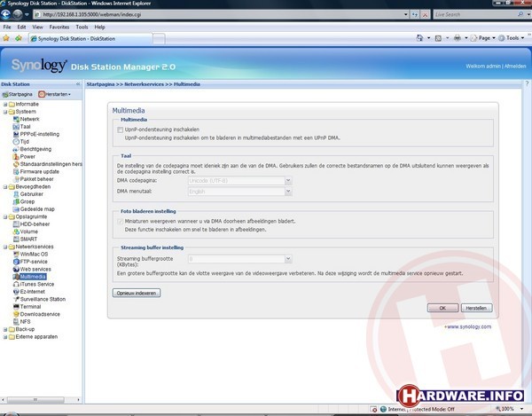Collapse the Bevoegdheden folder
The width and height of the screenshot is (532, 416).
pos(5,186)
